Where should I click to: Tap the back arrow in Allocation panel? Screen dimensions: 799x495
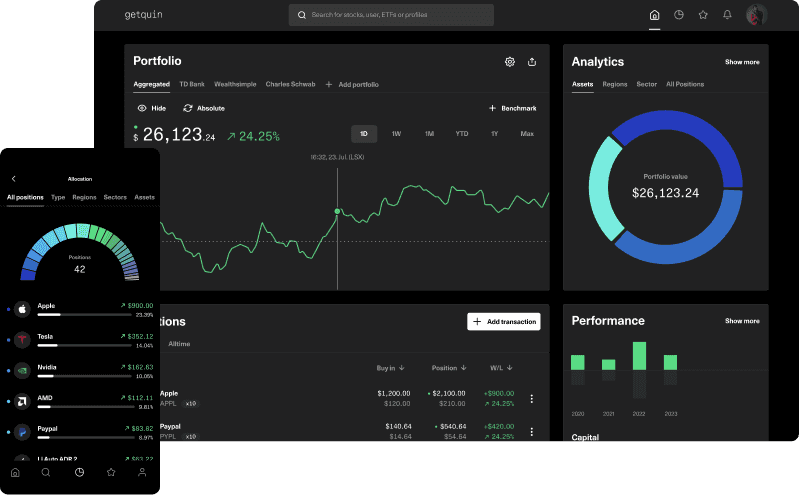[14, 178]
